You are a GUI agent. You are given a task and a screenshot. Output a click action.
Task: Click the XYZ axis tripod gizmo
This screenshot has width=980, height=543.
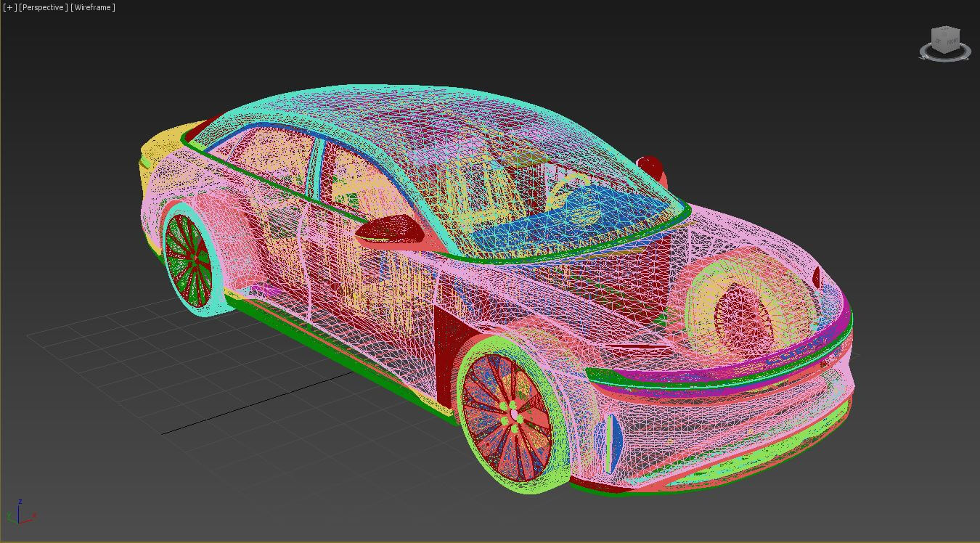tap(20, 513)
